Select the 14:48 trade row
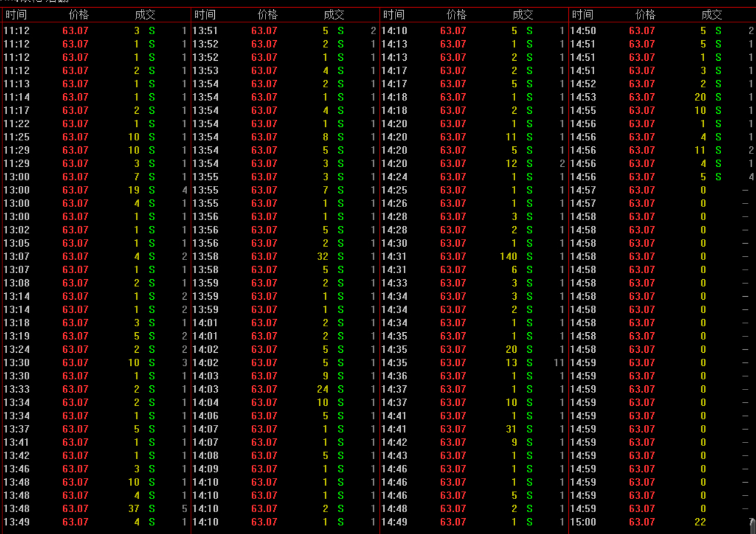This screenshot has width=756, height=534. coord(473,509)
